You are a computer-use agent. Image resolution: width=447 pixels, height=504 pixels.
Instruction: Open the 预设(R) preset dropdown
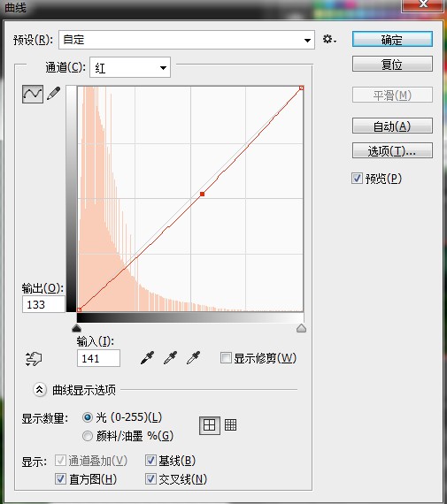click(187, 40)
